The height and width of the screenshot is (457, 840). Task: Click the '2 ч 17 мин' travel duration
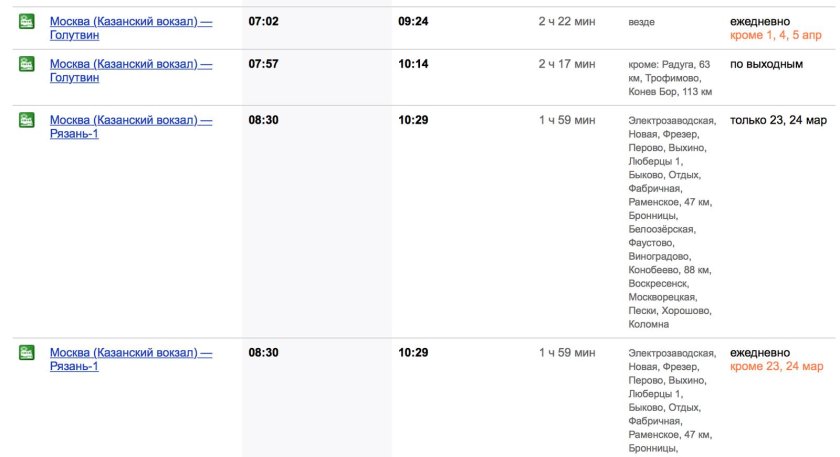(x=566, y=64)
